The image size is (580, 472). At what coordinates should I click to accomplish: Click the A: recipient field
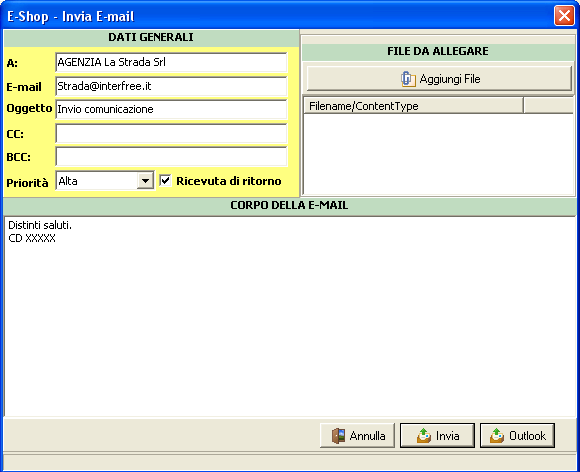tap(171, 62)
